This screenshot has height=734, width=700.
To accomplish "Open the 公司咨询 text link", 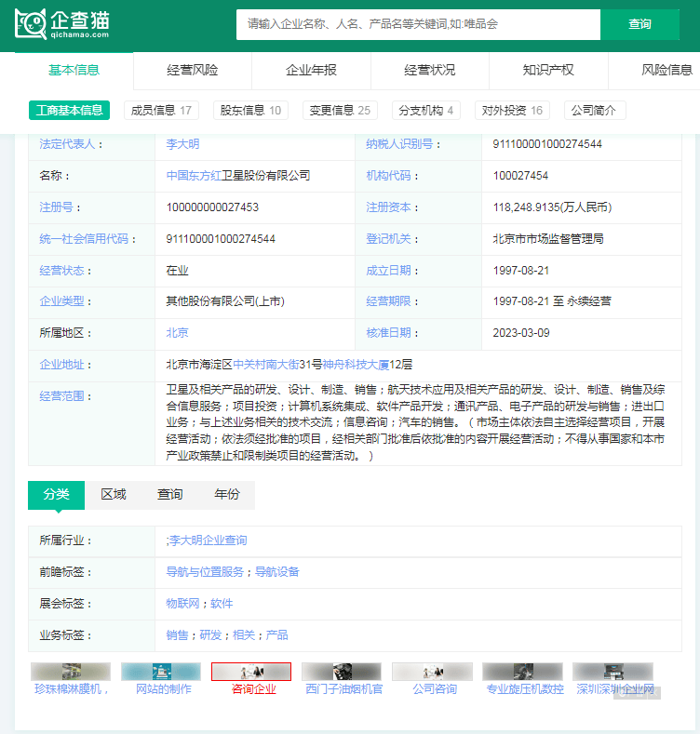I will [x=435, y=689].
